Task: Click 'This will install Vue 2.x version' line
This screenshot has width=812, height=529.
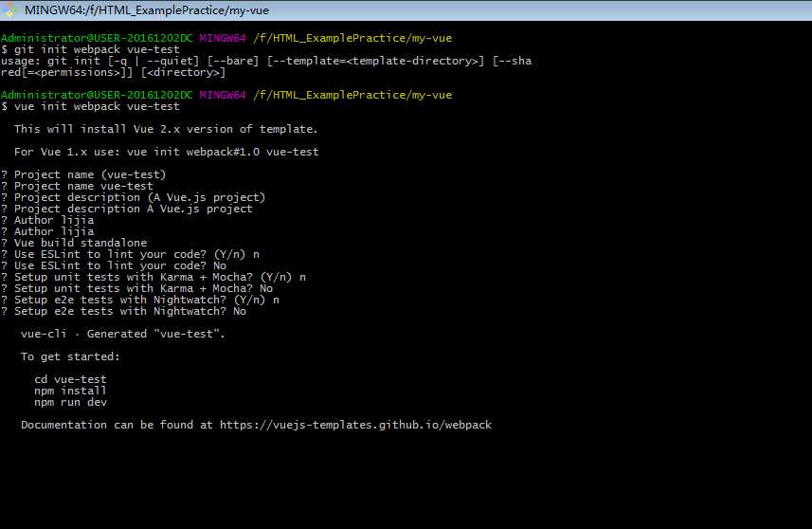Action: point(166,129)
